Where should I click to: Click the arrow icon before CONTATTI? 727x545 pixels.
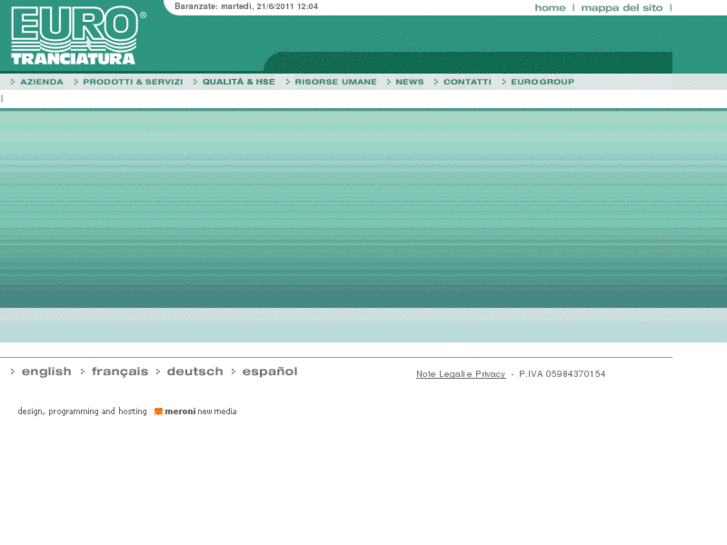pos(436,82)
